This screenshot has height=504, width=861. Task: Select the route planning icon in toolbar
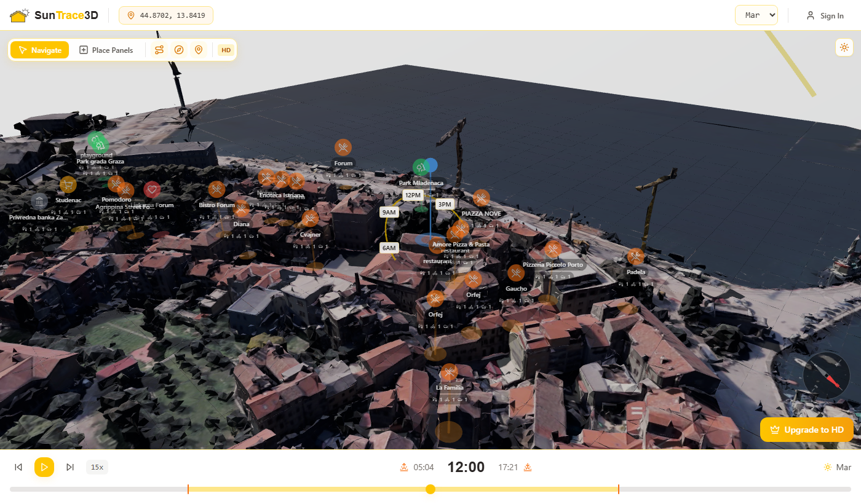tap(159, 50)
